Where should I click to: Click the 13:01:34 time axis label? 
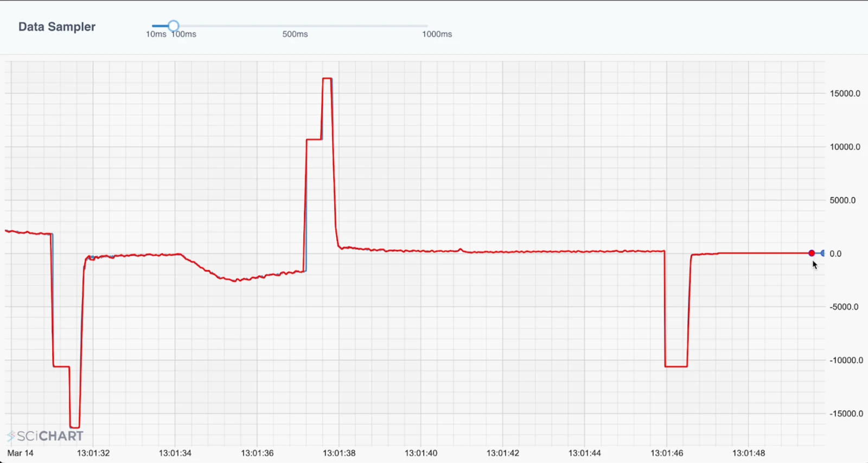(175, 453)
